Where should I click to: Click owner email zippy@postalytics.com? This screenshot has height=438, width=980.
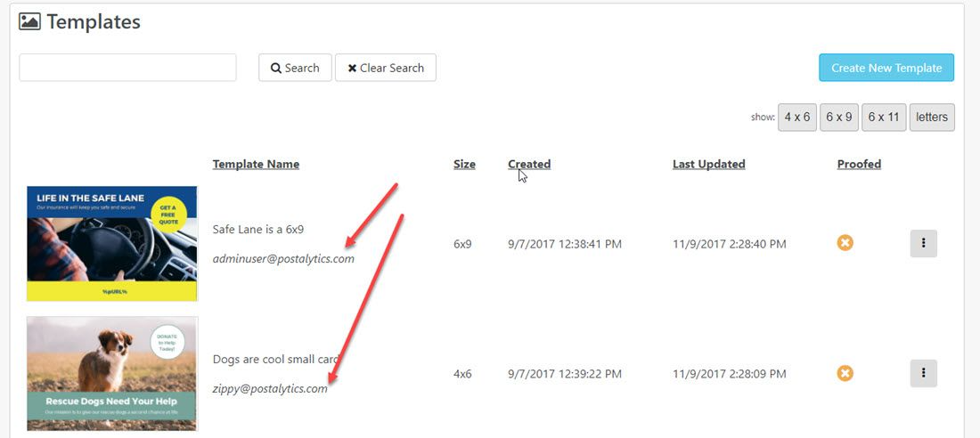tap(270, 388)
